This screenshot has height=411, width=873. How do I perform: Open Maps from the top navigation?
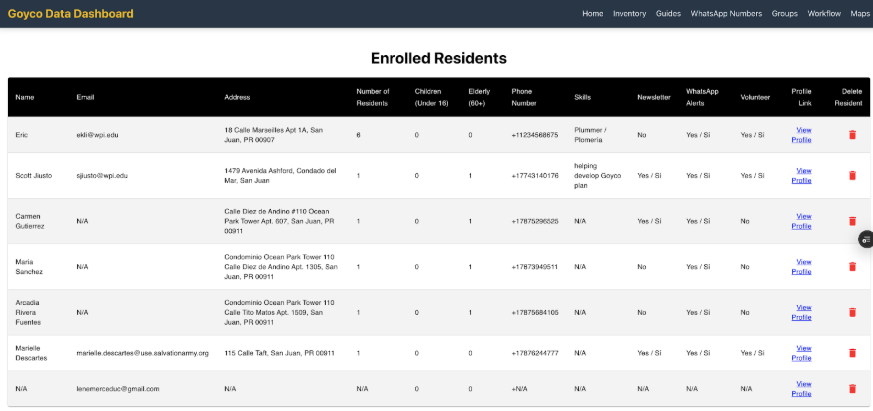860,14
